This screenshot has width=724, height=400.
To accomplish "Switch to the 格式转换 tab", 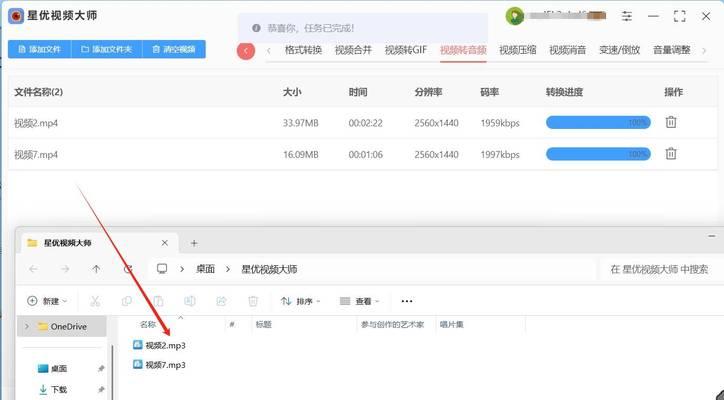I will pyautogui.click(x=303, y=50).
